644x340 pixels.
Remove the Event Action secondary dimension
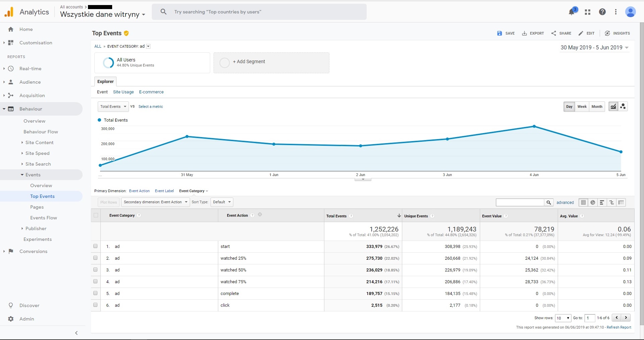pyautogui.click(x=260, y=215)
